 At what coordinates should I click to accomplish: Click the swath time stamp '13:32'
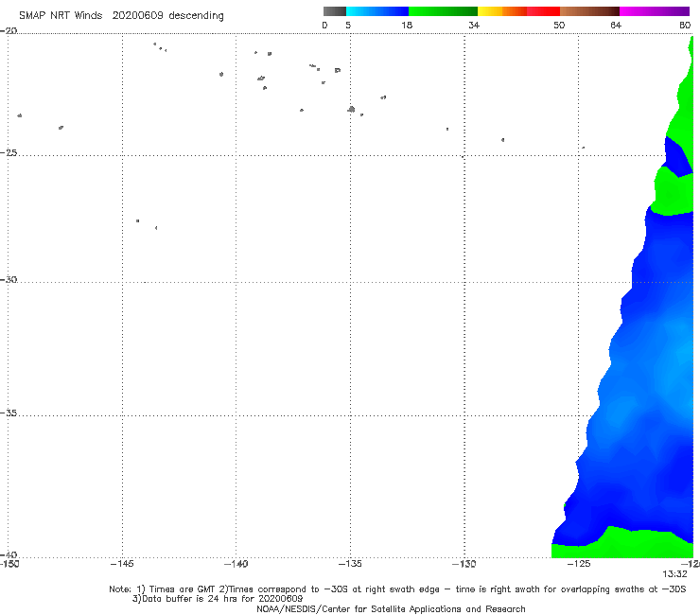[x=674, y=574]
